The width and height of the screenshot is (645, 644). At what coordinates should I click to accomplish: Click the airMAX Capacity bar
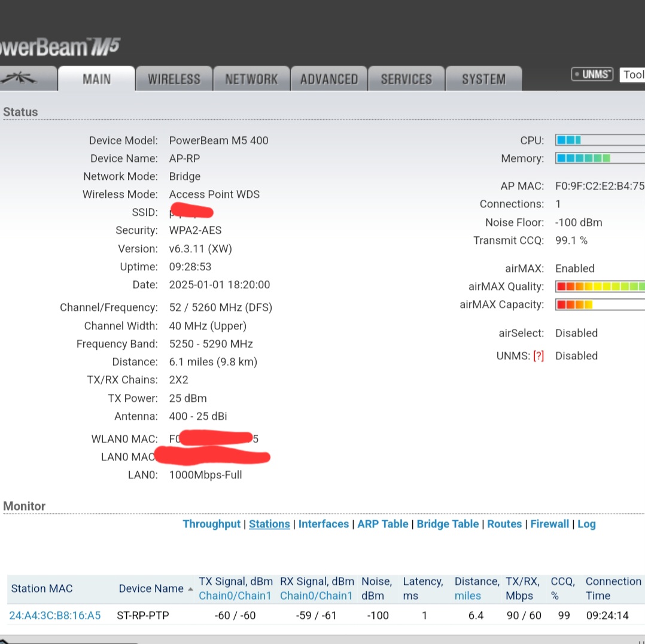[600, 304]
